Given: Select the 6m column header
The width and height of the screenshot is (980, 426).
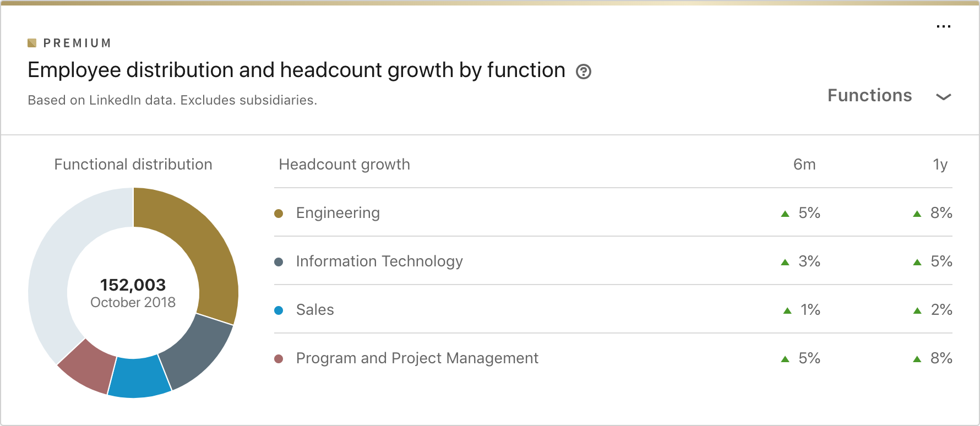Looking at the screenshot, I should 804,165.
